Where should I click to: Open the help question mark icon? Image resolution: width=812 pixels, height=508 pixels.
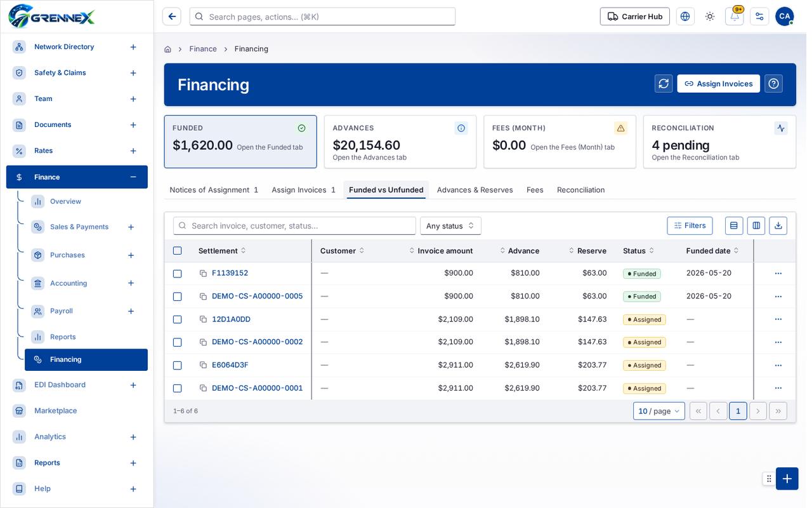pos(773,84)
